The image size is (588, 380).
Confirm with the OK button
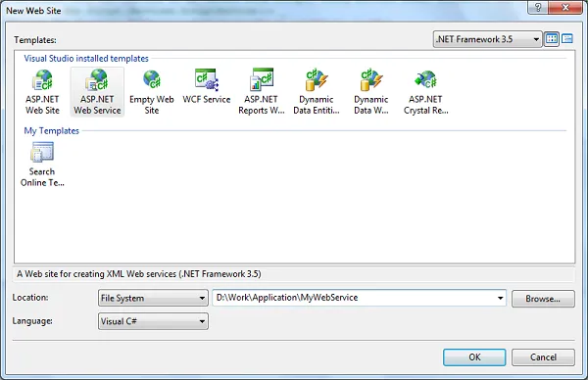tap(474, 357)
